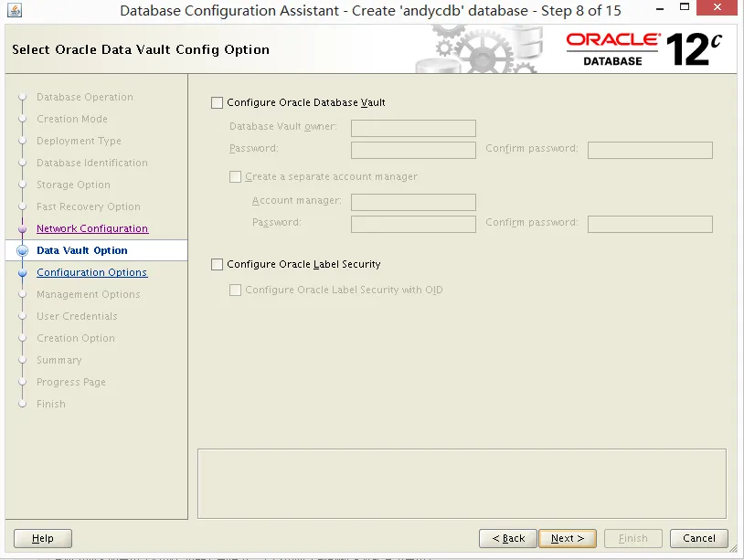Click the Finish step label in sidebar
Viewport: 744px width, 560px height.
click(51, 404)
